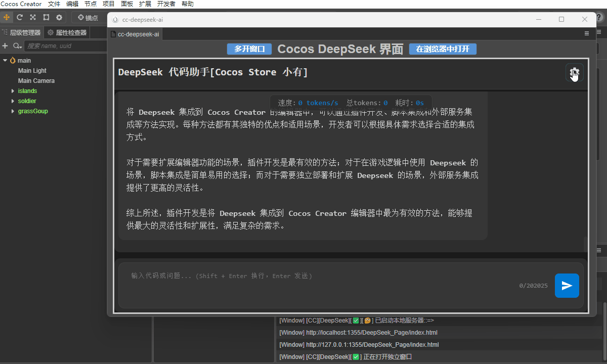Click the DeepSeek 代码助手 header title
Screen dimensions: 607x364
point(213,72)
